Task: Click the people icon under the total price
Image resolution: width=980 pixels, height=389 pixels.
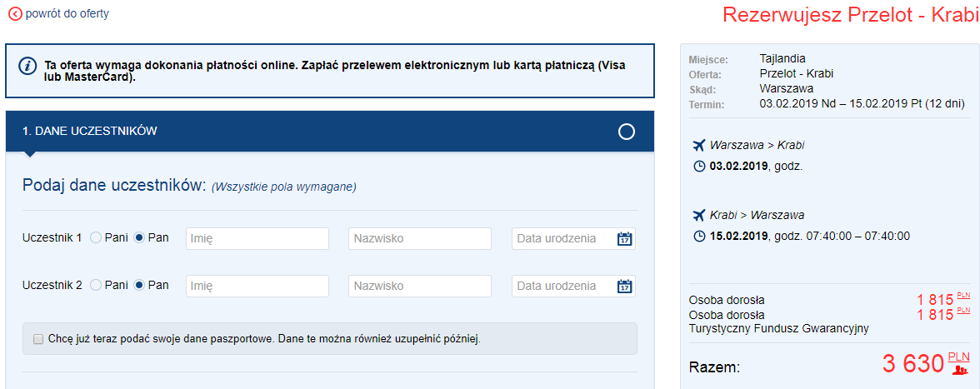Action: (960, 371)
